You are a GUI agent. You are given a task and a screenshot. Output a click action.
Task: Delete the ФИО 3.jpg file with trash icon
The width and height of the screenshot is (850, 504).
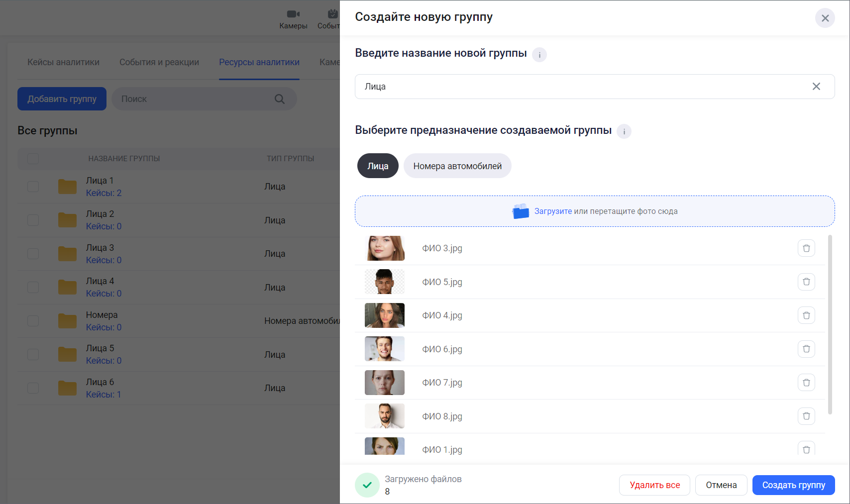[806, 248]
